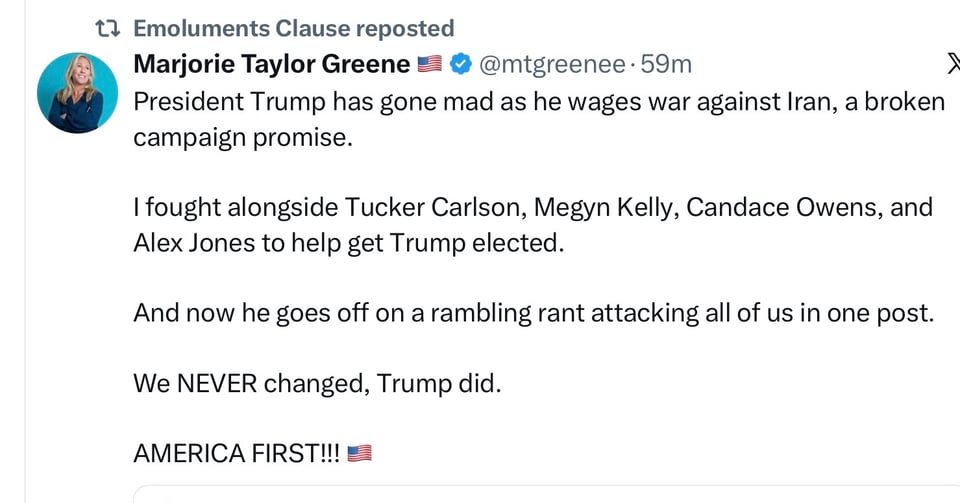
Task: Click the 'President Trump has gone mad' line
Action: 538,102
